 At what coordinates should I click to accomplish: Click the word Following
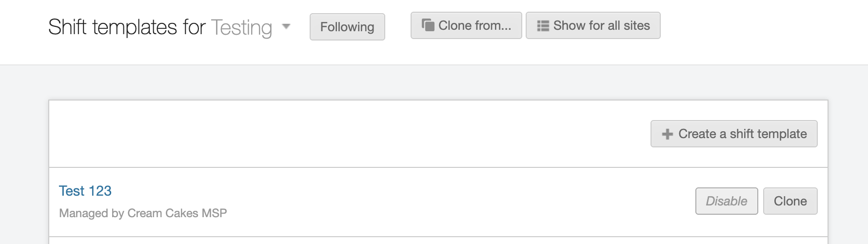click(347, 27)
